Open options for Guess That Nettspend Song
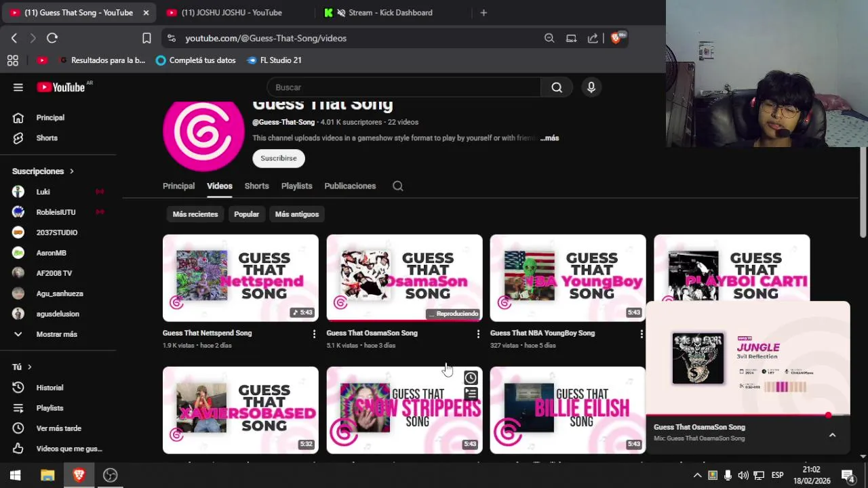The image size is (868, 488). [314, 334]
